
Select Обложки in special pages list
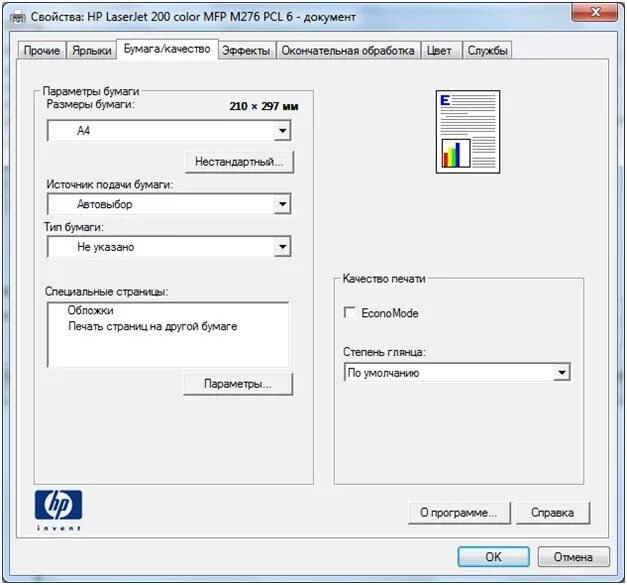[x=90, y=310]
